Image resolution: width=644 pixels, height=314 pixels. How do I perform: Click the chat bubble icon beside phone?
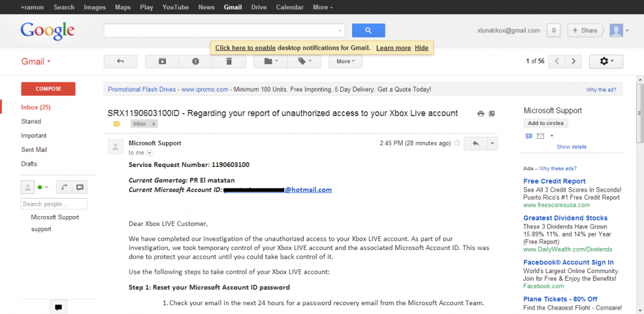pyautogui.click(x=80, y=187)
